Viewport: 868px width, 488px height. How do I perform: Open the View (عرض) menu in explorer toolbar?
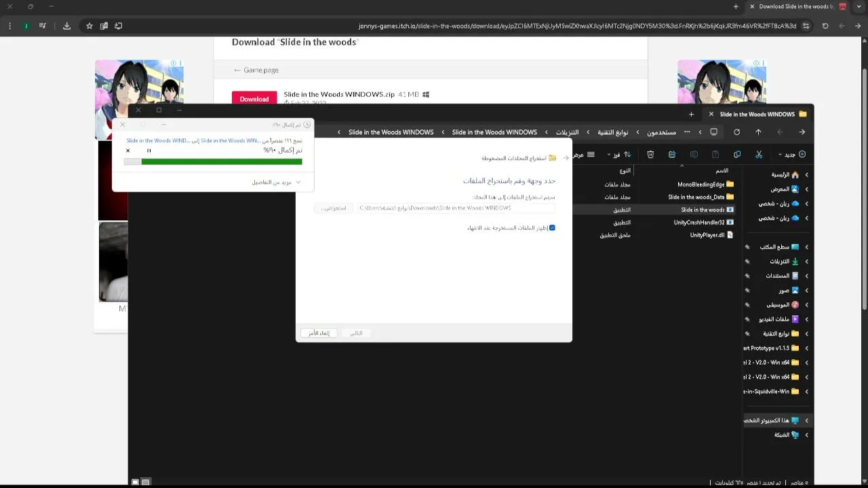tap(585, 155)
